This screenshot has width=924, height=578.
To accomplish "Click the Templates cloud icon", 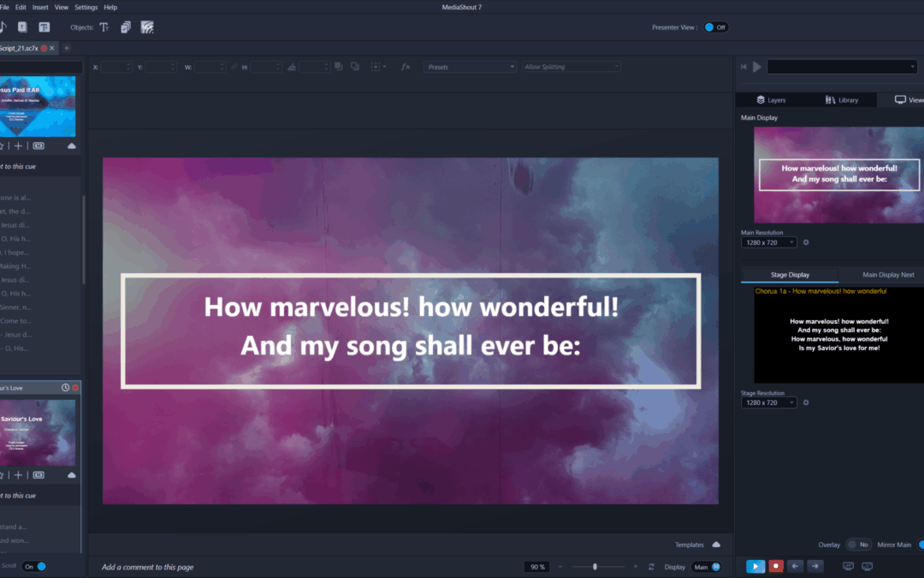I will point(716,545).
